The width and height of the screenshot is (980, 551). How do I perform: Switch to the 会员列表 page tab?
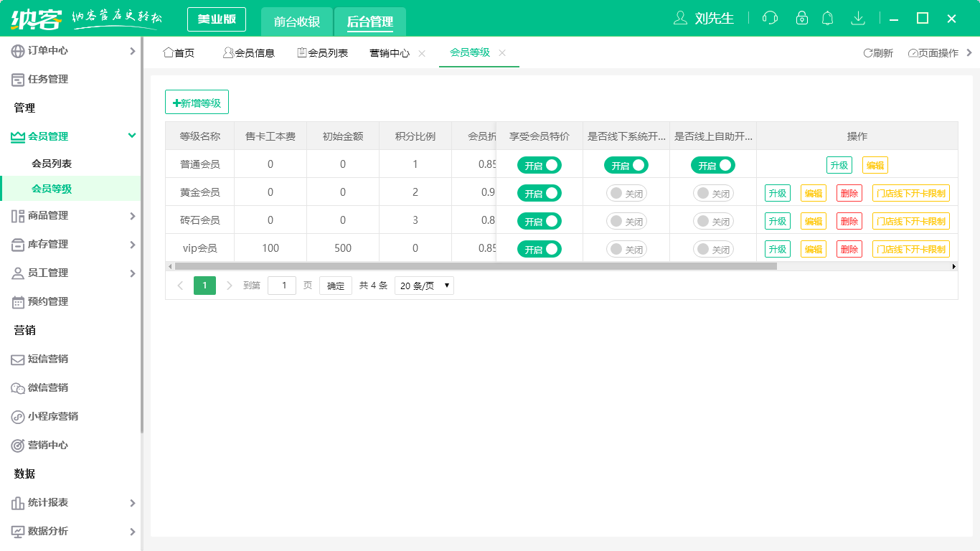(322, 53)
